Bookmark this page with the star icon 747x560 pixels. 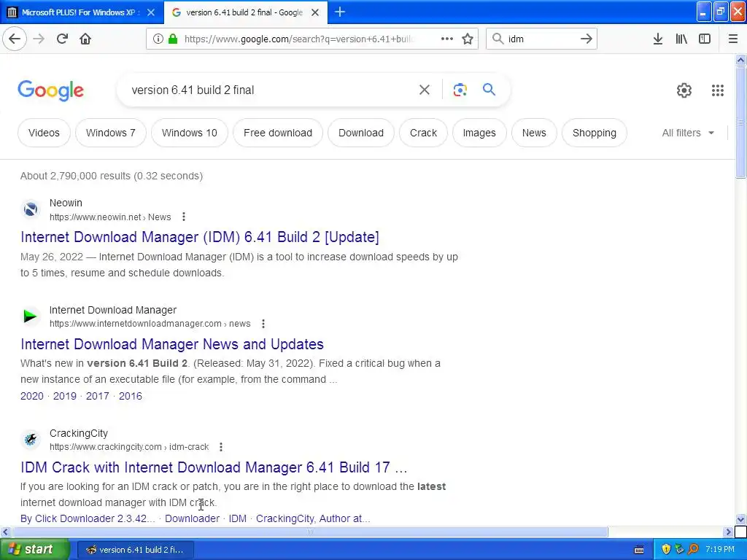[x=468, y=39]
